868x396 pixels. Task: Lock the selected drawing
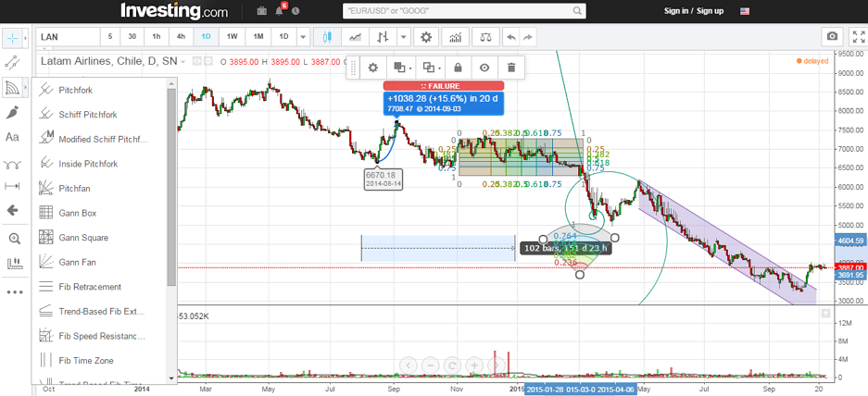tap(458, 68)
